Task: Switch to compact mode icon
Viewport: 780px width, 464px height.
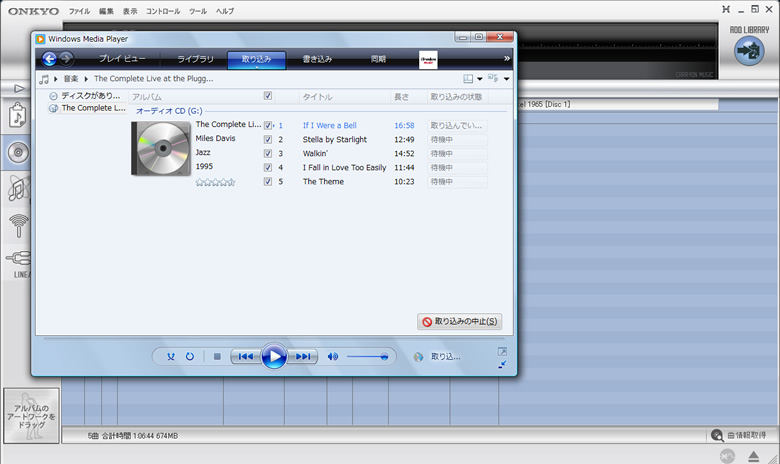Action: pos(502,365)
